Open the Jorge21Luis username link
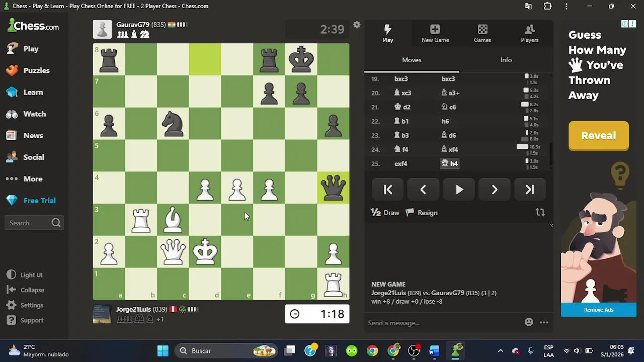Image resolution: width=644 pixels, height=362 pixels. click(133, 309)
